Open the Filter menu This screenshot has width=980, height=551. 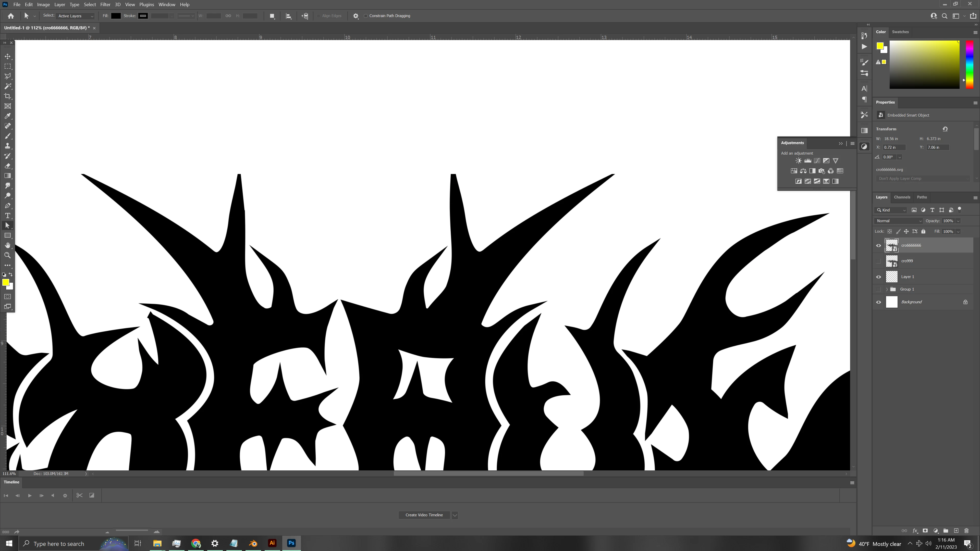[x=105, y=5]
